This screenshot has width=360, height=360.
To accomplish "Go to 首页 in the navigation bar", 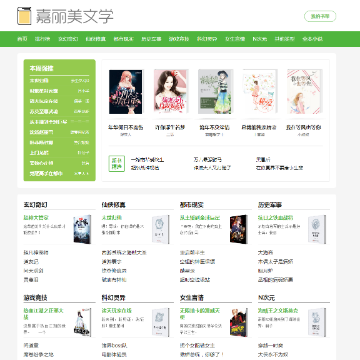I will (22, 39).
